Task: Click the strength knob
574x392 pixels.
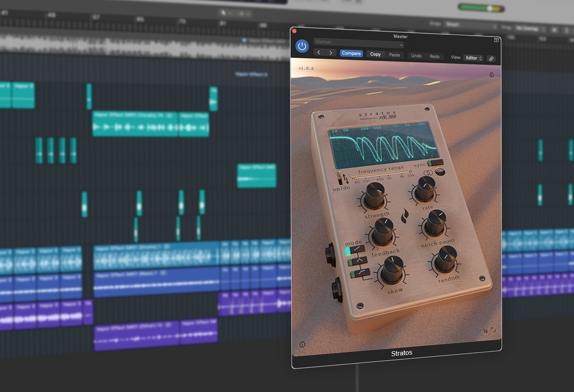Action: [374, 197]
